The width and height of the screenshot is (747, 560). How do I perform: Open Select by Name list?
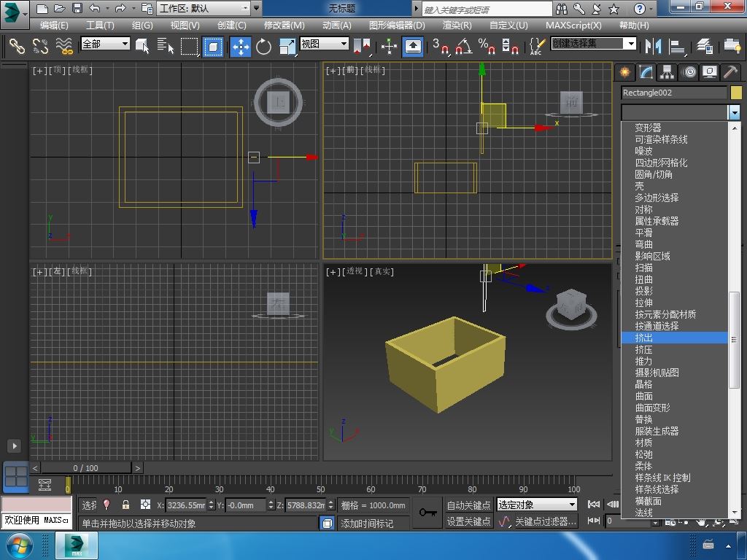tap(166, 46)
